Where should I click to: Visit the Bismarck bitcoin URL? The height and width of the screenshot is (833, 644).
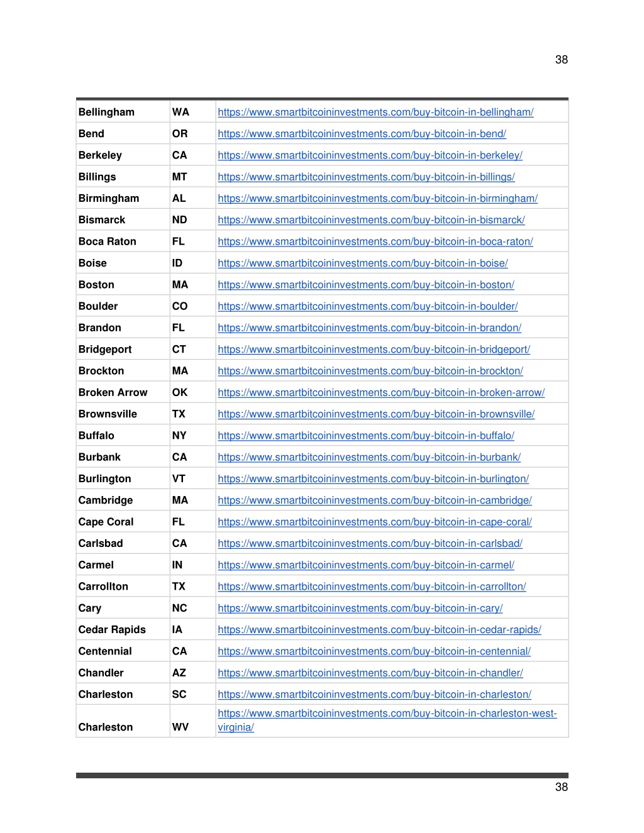coord(371,220)
